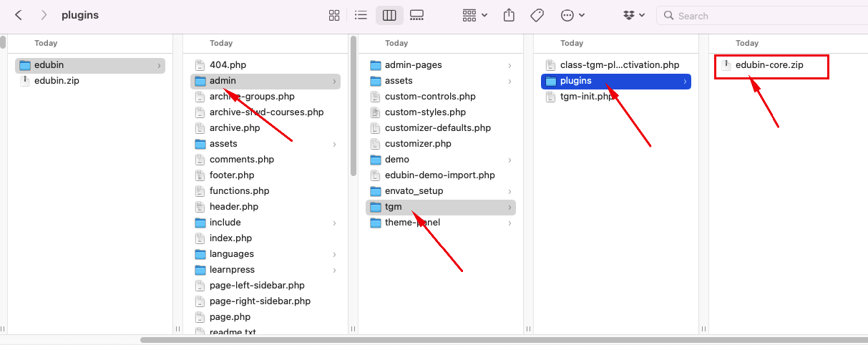Expand envato_setup folder chevron
This screenshot has width=868, height=345.
[509, 191]
